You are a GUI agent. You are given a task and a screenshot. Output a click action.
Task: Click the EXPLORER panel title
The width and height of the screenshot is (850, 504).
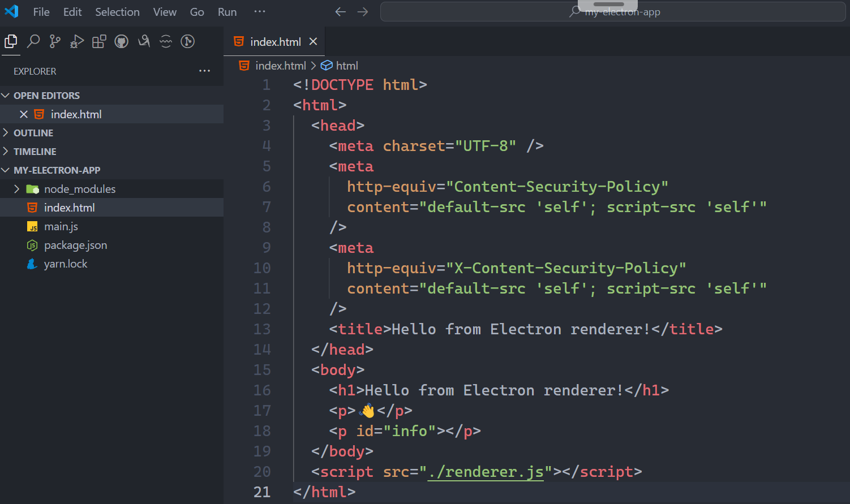pos(35,71)
